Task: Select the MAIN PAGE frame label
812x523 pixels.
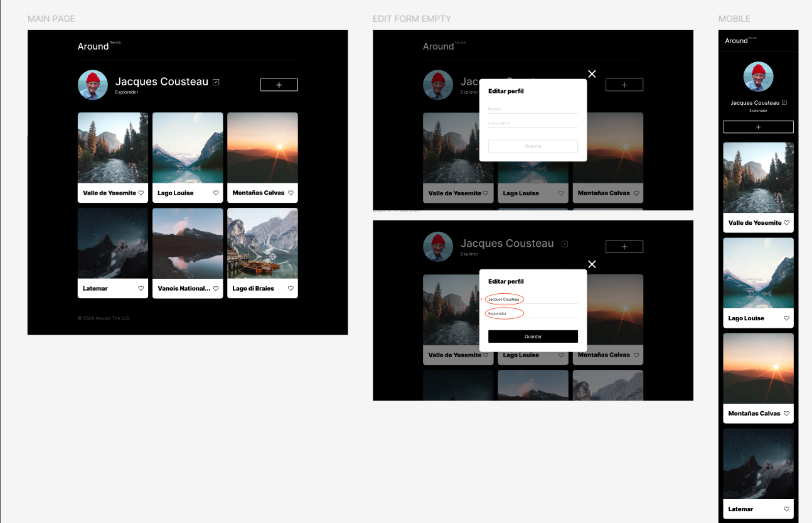Action: (x=51, y=19)
